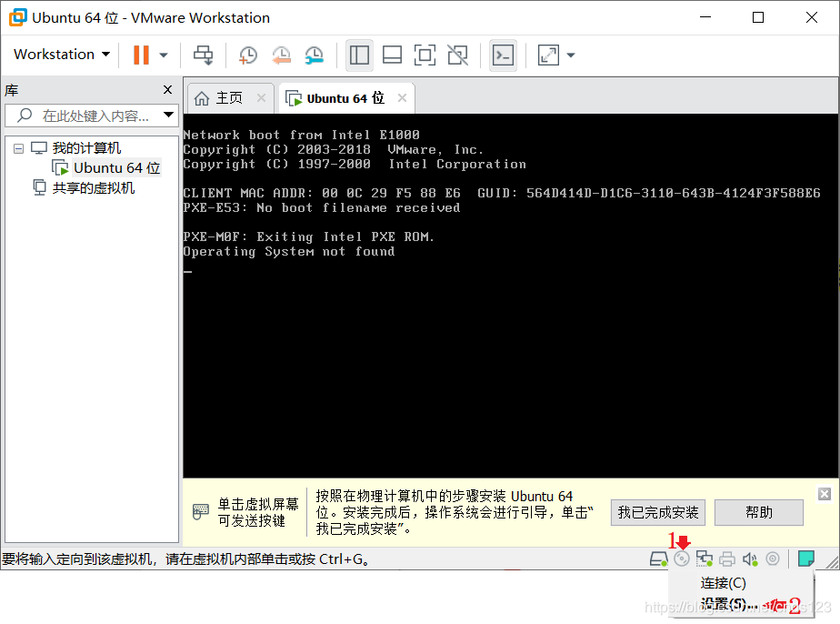The width and height of the screenshot is (840, 624).
Task: Take a snapshot of the VM
Action: coord(248,55)
